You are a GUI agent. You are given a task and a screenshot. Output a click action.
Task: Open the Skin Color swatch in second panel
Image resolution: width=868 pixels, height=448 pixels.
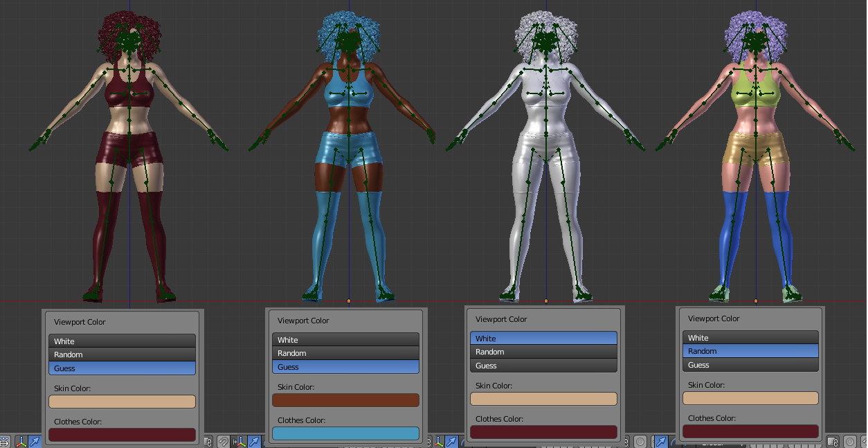(345, 400)
